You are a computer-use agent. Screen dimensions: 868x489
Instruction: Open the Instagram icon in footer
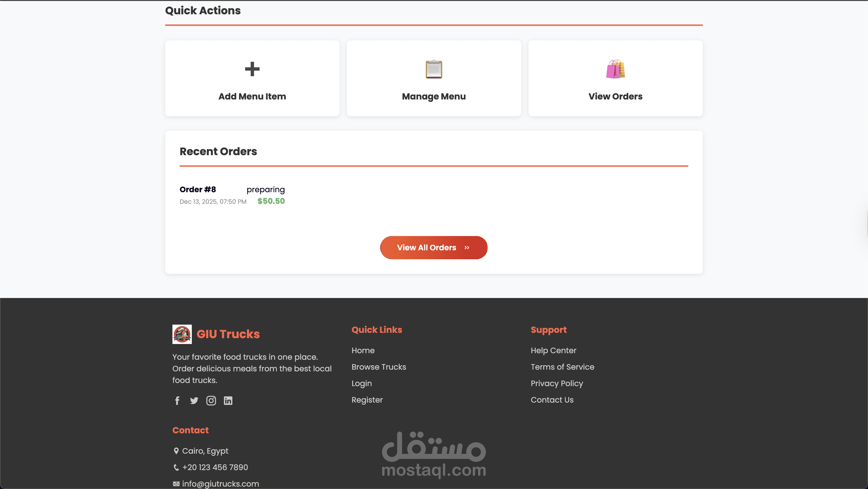[211, 400]
